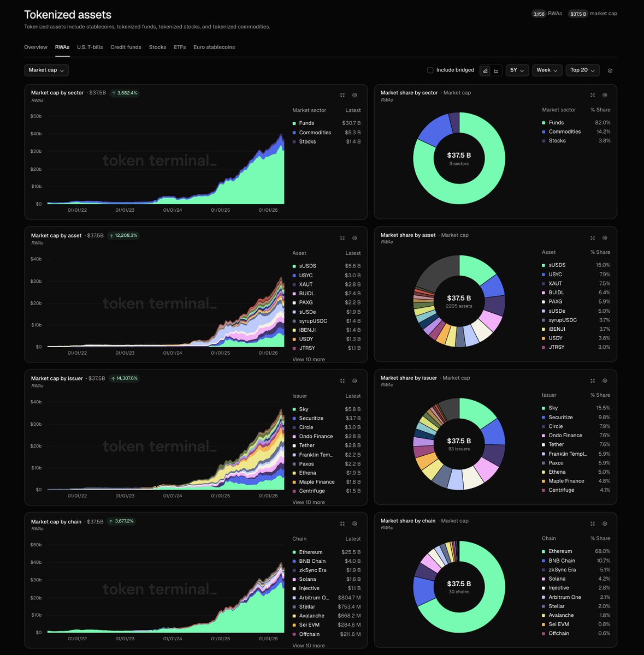Toggle Solana series in Market cap by chain legend
This screenshot has width=644, height=655.
[326, 580]
